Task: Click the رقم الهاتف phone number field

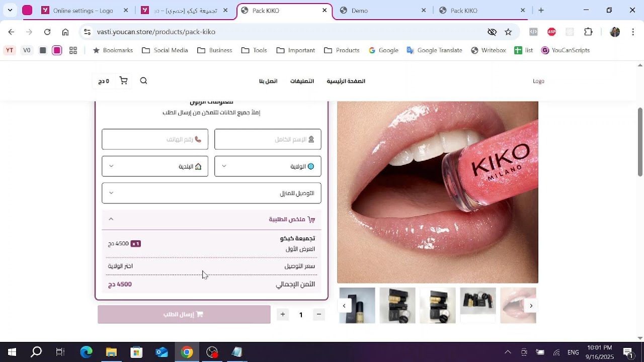Action: (x=155, y=139)
